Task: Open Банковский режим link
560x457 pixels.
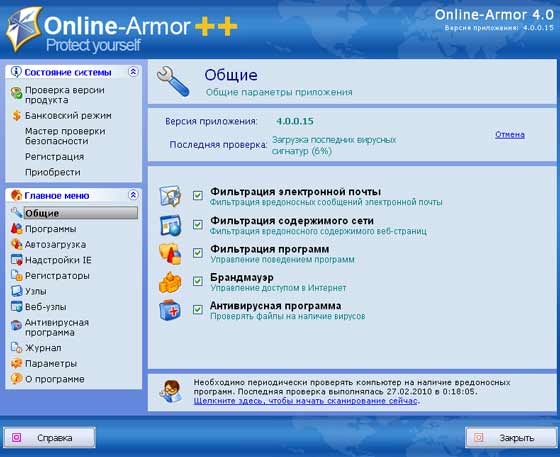Action: 68,116
